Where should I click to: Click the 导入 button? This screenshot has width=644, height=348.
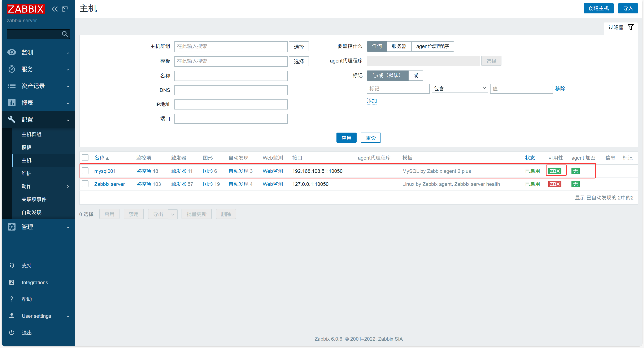click(x=628, y=8)
